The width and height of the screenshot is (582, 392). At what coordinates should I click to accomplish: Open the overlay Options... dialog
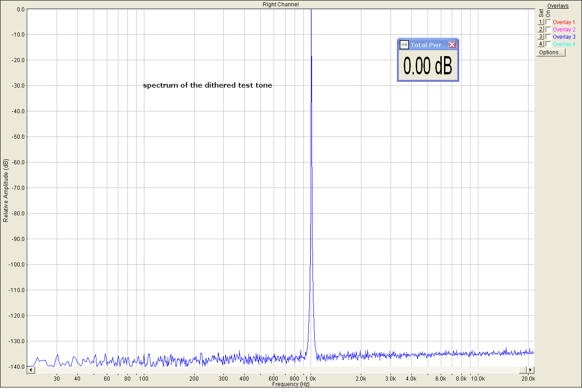pyautogui.click(x=551, y=52)
